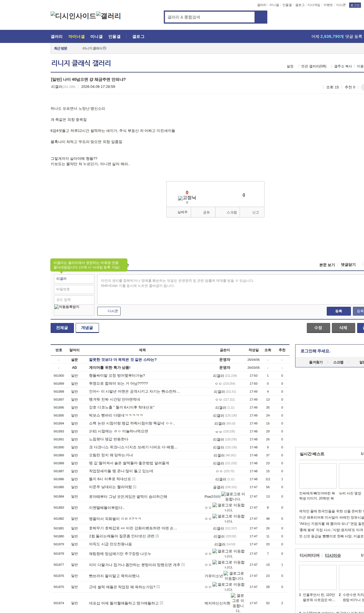Switch to the 전체글 tab
This screenshot has height=613, width=364.
tap(62, 328)
